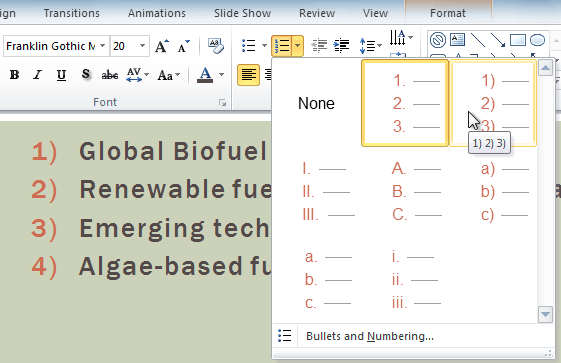Screen dimensions: 561x363
Task: Click the Shrink Font icon
Action: tap(184, 46)
